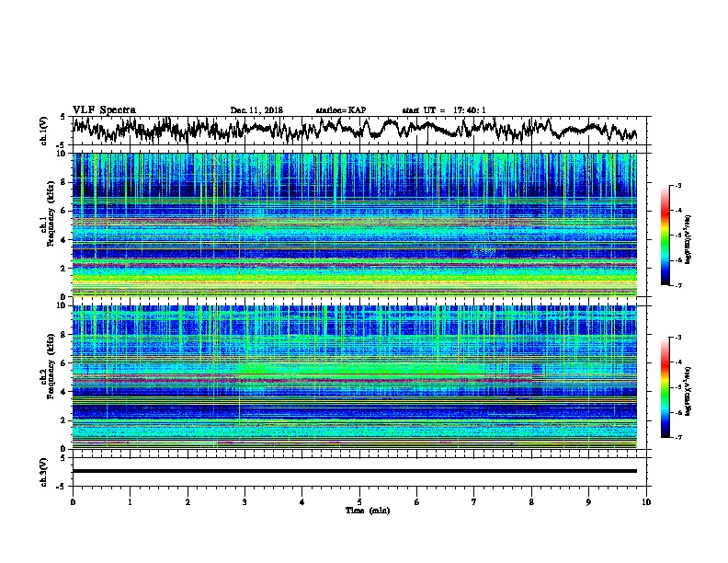
Task: Click the ch.1 "Frequency (kHz)" axis label
Action: [51, 214]
